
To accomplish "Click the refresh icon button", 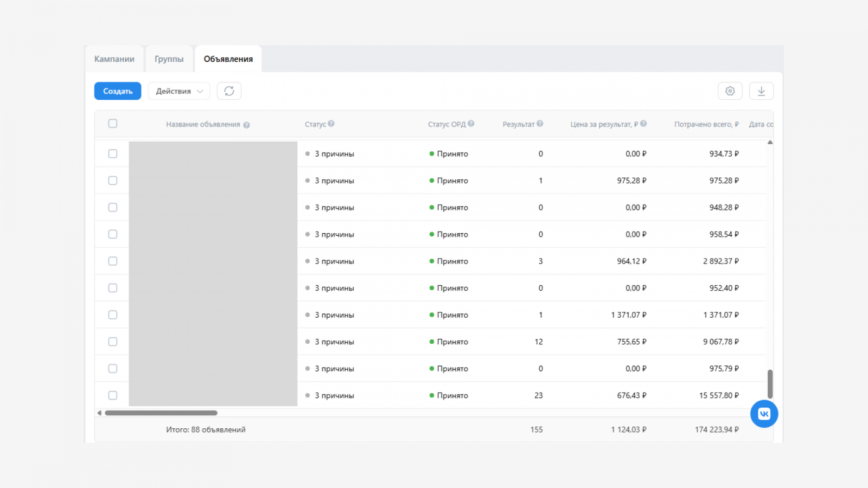I will [229, 91].
